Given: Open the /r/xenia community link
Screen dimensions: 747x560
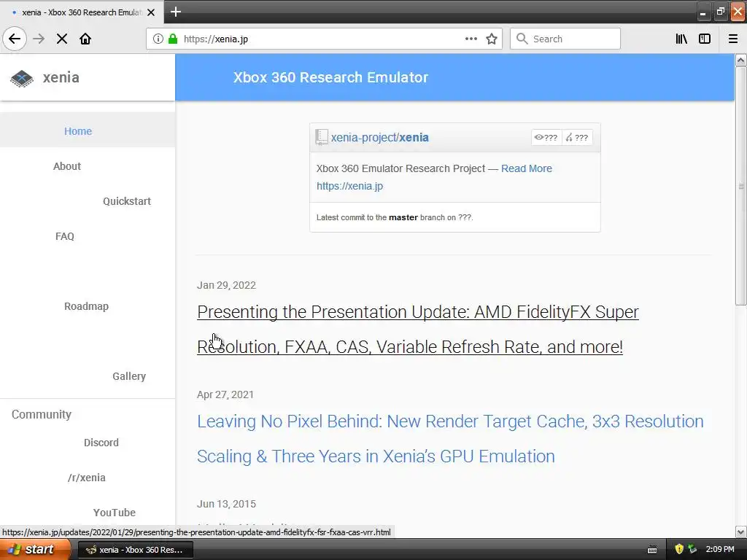Looking at the screenshot, I should (87, 478).
